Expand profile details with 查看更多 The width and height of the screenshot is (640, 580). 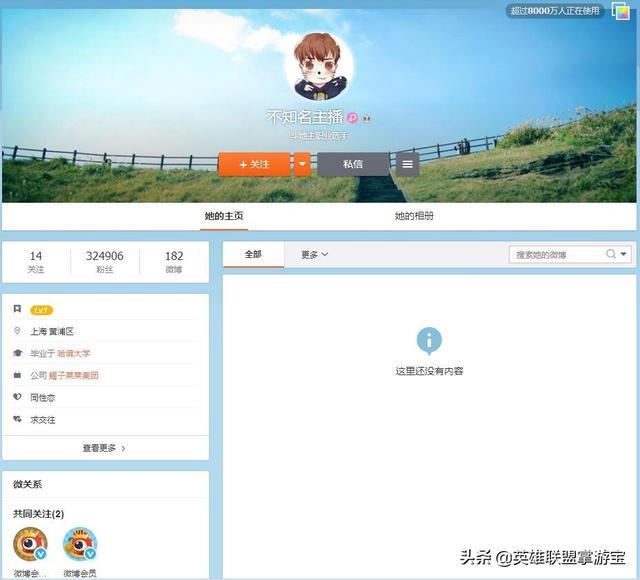coord(104,448)
